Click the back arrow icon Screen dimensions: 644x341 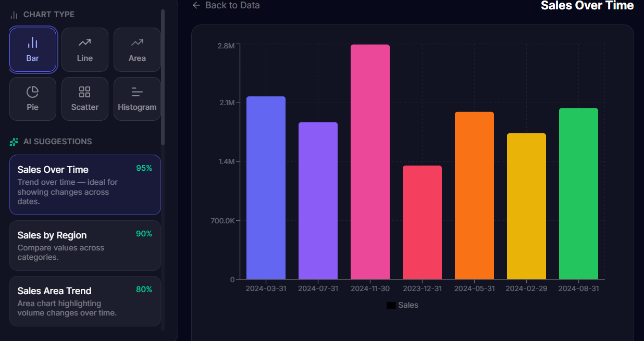click(x=196, y=5)
